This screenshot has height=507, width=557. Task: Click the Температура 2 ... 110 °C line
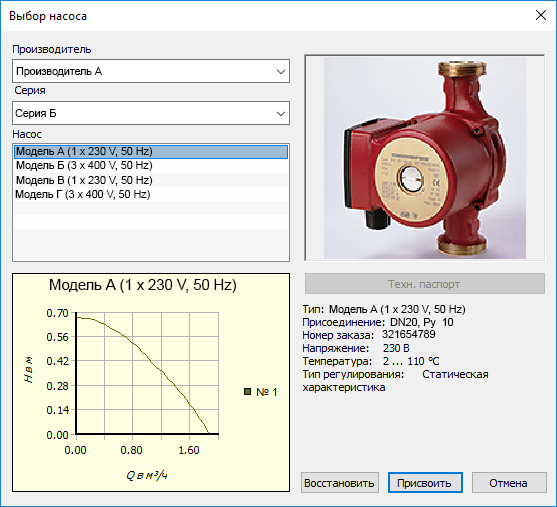(371, 361)
